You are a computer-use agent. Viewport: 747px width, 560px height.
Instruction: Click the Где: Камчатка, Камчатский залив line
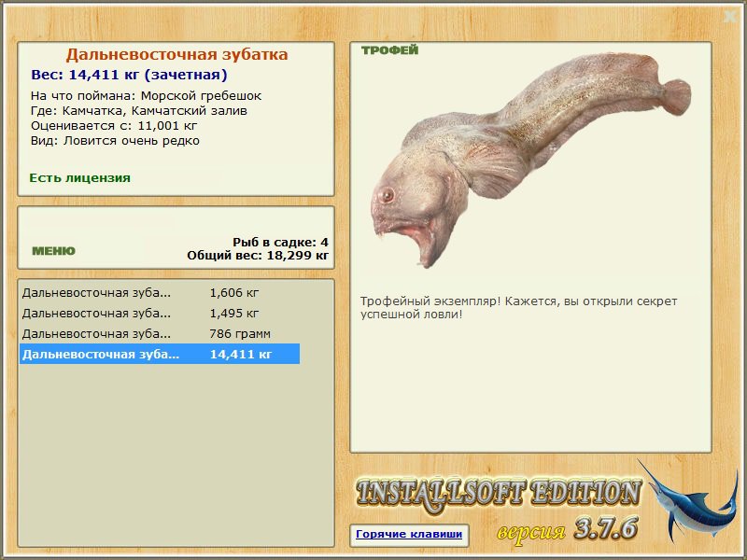click(138, 111)
